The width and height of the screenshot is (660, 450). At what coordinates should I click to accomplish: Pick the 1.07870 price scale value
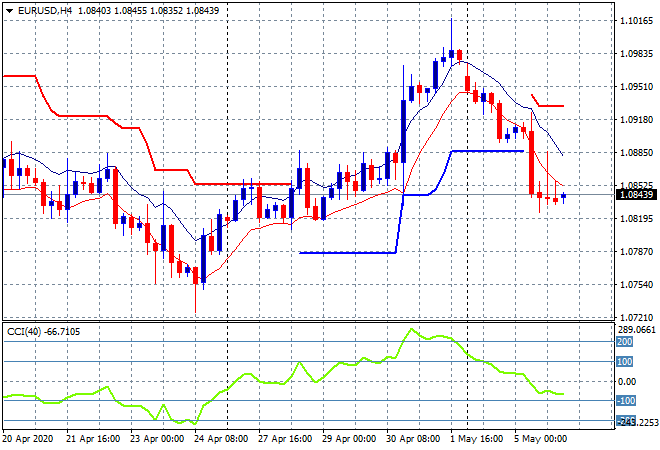pyautogui.click(x=636, y=251)
